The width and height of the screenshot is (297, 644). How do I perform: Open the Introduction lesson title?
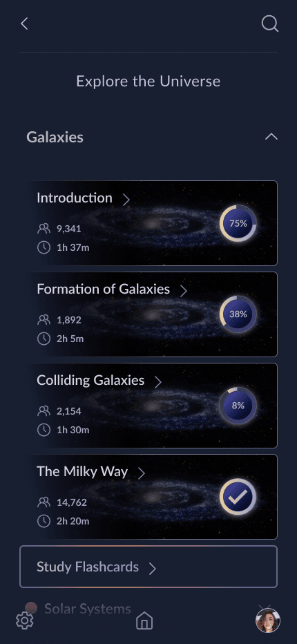[x=75, y=198]
